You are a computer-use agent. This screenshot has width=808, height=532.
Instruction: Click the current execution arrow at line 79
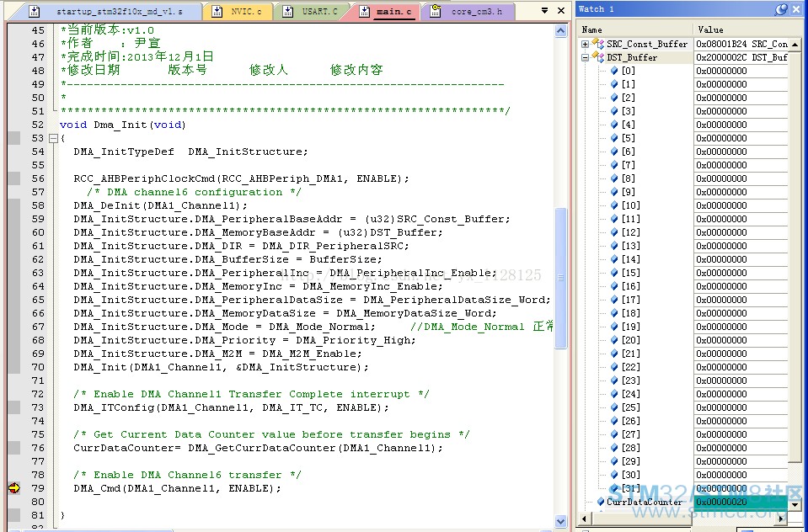13,488
